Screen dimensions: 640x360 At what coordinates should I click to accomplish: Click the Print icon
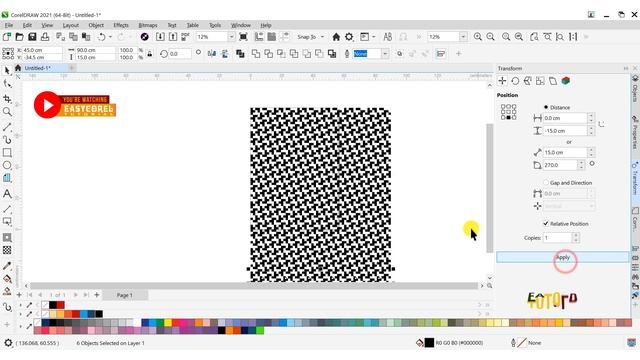[x=45, y=37]
